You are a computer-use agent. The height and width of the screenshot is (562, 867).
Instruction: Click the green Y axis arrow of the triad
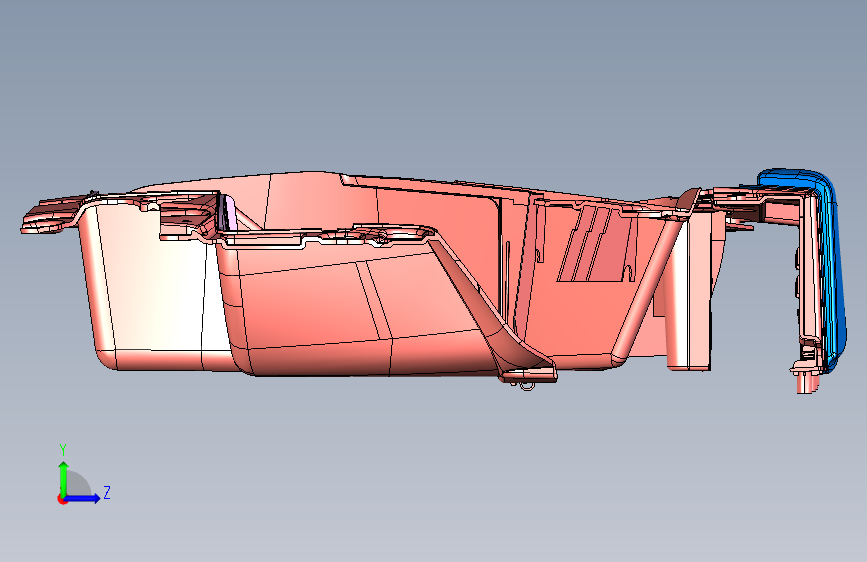(x=64, y=478)
